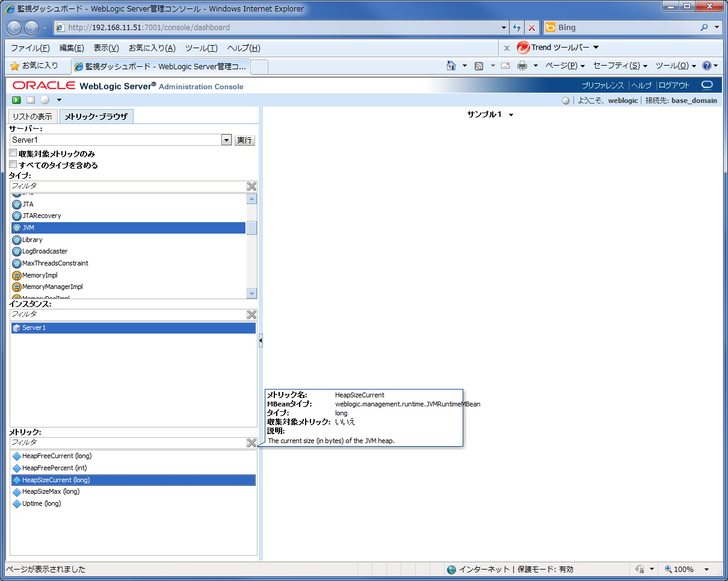Collapse the left panel with the splitter arrow

[x=261, y=341]
